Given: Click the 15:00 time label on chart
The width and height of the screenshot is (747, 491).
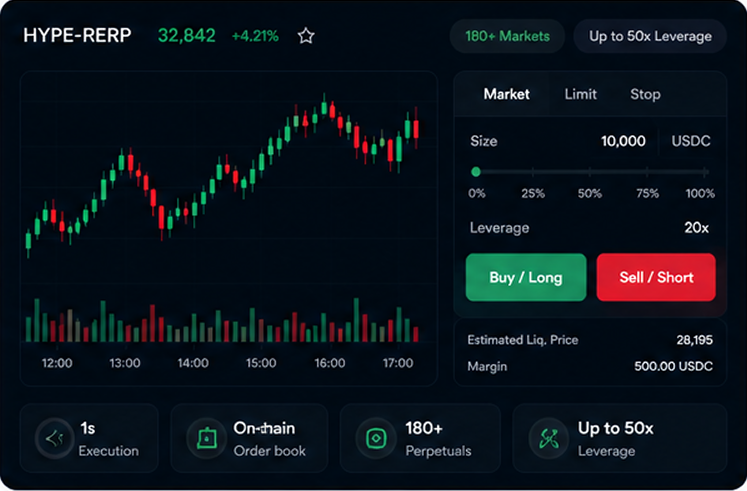Looking at the screenshot, I should (x=261, y=363).
